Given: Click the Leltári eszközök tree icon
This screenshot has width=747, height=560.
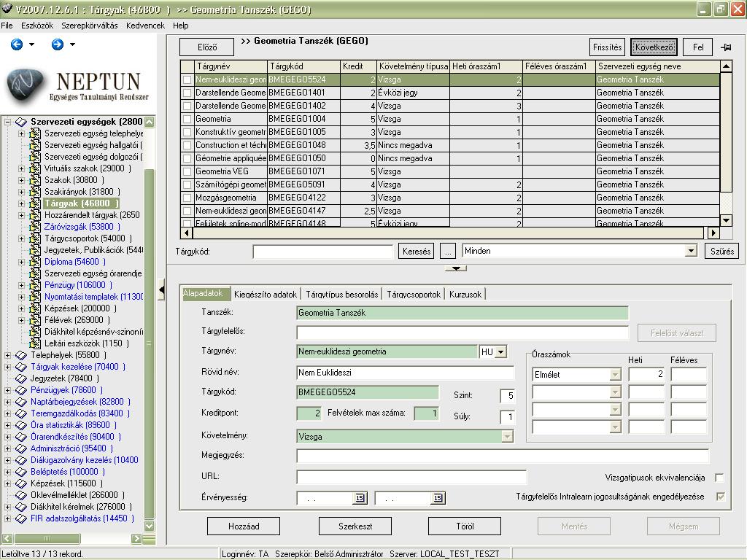Looking at the screenshot, I should click(35, 344).
